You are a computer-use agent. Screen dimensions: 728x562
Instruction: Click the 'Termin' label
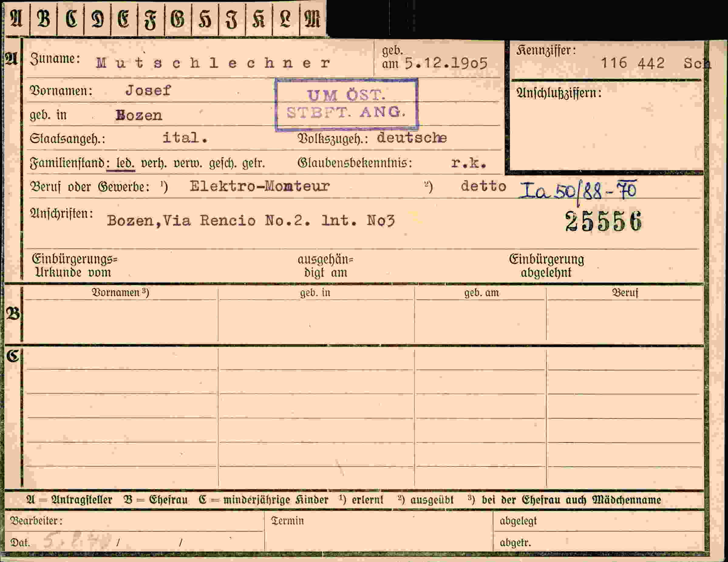287,520
